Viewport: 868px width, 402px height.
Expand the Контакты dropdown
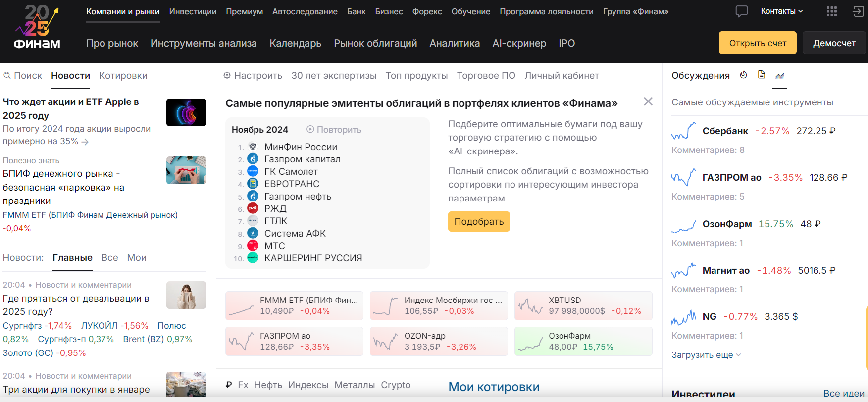(781, 11)
